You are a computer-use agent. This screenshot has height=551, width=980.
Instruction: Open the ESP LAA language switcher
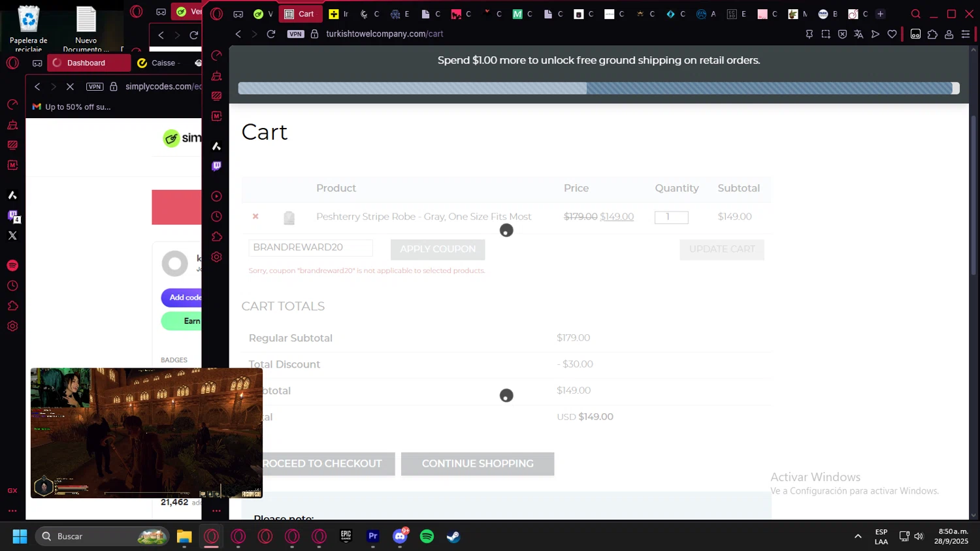(x=881, y=537)
